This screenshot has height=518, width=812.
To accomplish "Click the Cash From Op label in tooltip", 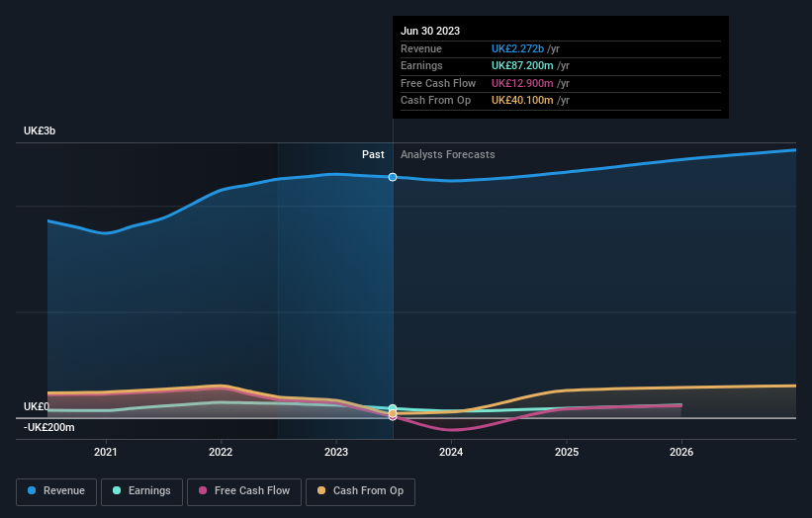I will pyautogui.click(x=435, y=101).
